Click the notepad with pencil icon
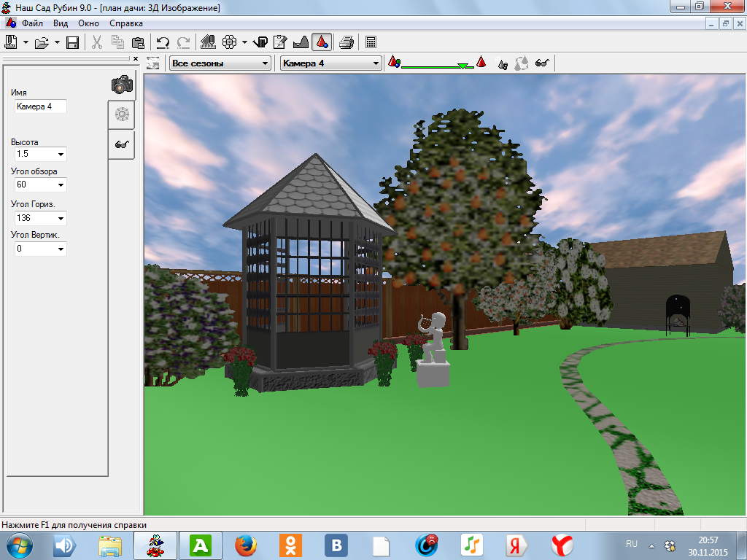 (281, 42)
